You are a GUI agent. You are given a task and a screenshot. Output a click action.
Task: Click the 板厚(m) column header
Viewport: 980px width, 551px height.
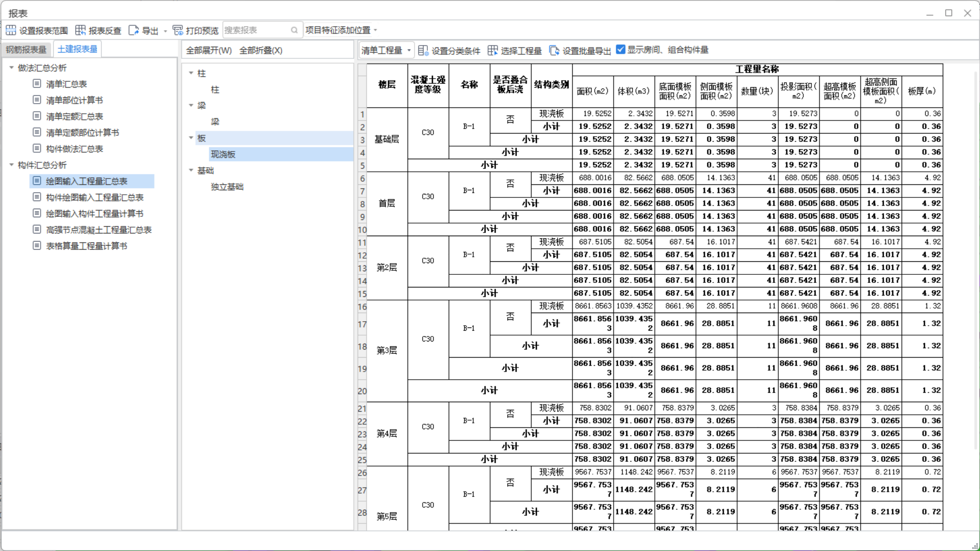coord(922,91)
